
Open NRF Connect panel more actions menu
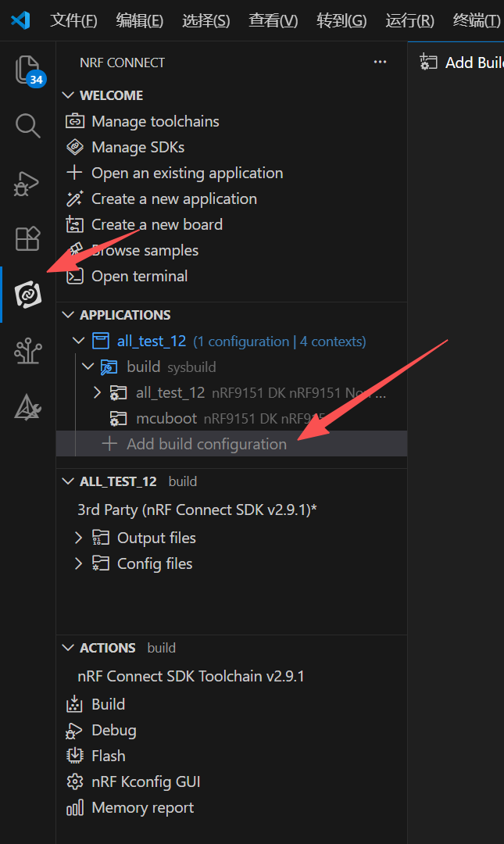pos(381,62)
